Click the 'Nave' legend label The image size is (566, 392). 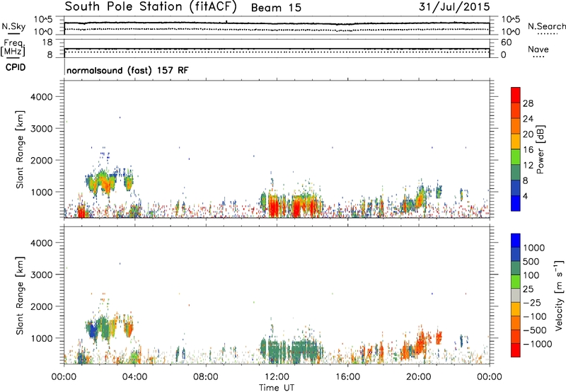pos(538,49)
